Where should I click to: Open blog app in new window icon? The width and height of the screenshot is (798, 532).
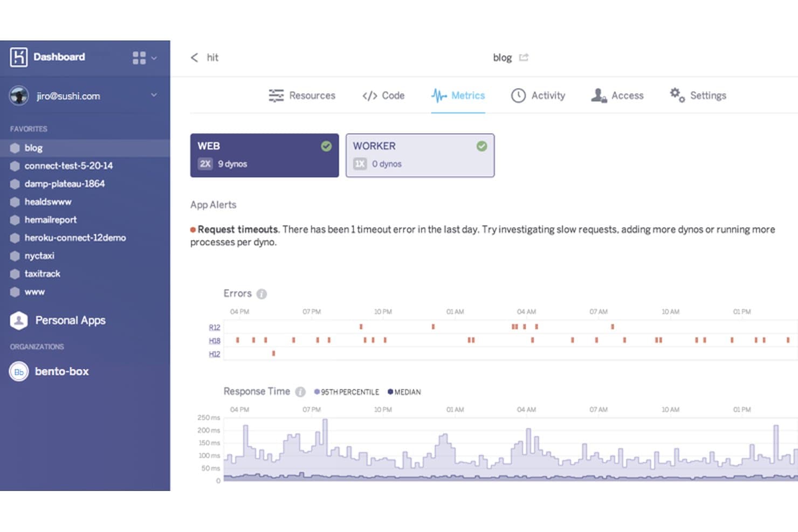[524, 57]
